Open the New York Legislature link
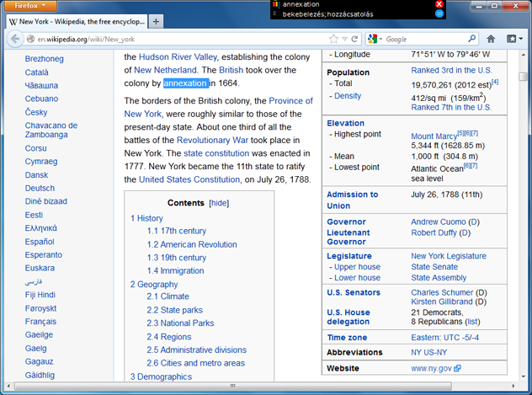532x395 pixels. [449, 256]
